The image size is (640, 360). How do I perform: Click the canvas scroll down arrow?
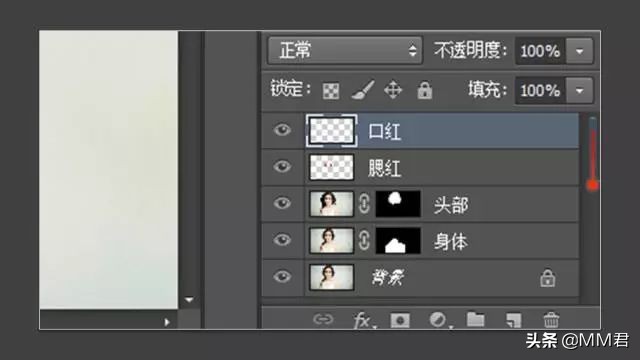click(189, 300)
